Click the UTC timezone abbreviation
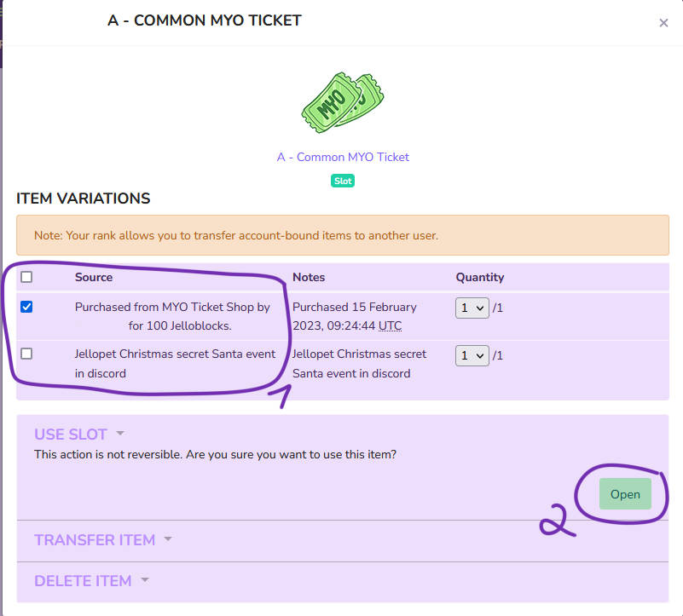683x616 pixels. pos(388,326)
